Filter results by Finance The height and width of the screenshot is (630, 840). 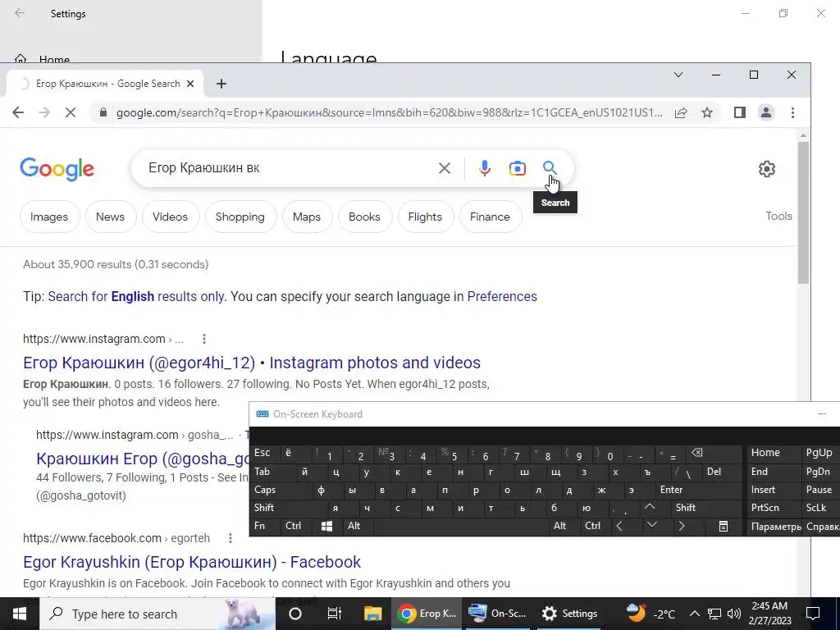point(491,217)
